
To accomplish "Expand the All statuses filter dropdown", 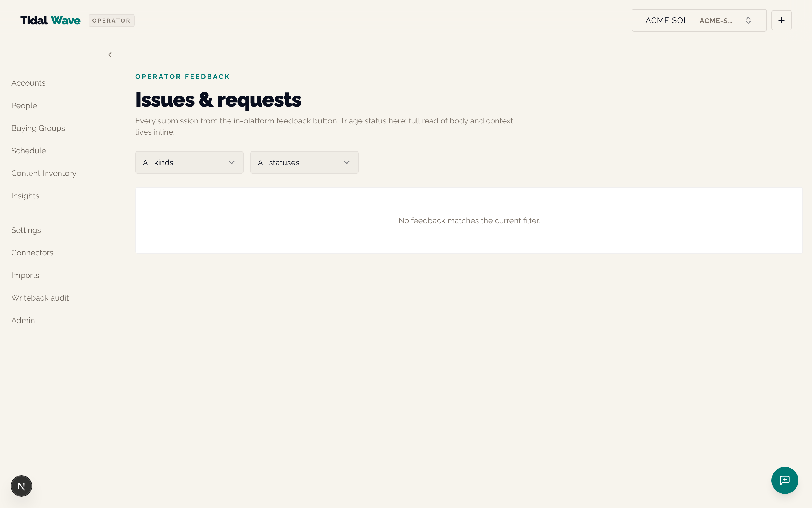I will (304, 163).
